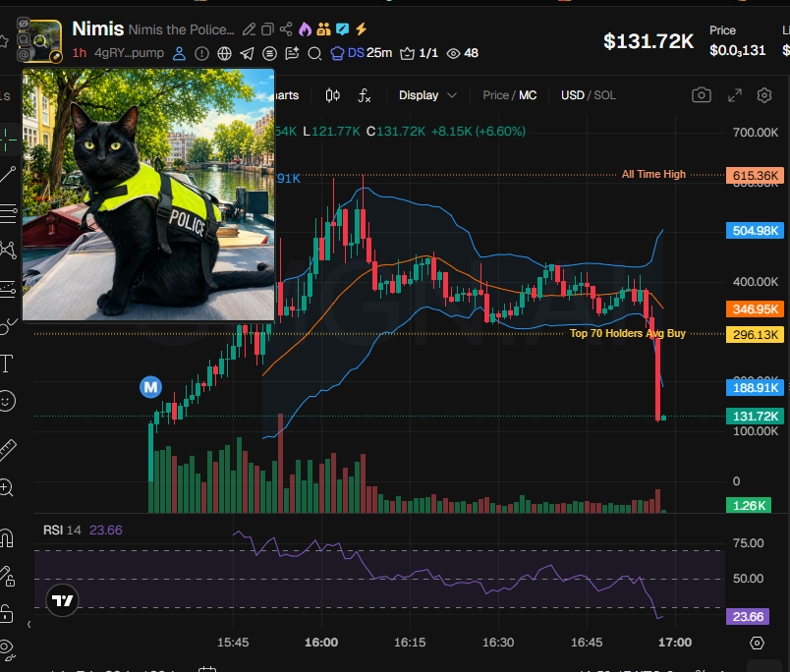The width and height of the screenshot is (790, 672).
Task: Toggle hide all drawings eye icon
Action: click(7, 649)
